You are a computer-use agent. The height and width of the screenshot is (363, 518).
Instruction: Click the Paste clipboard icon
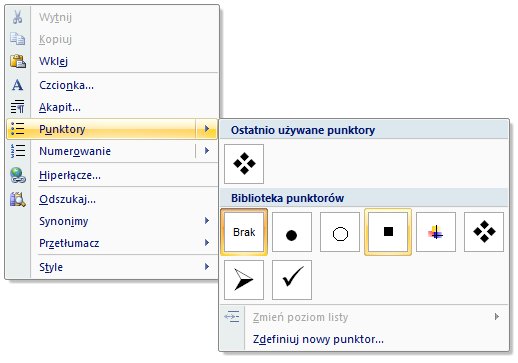coord(18,61)
